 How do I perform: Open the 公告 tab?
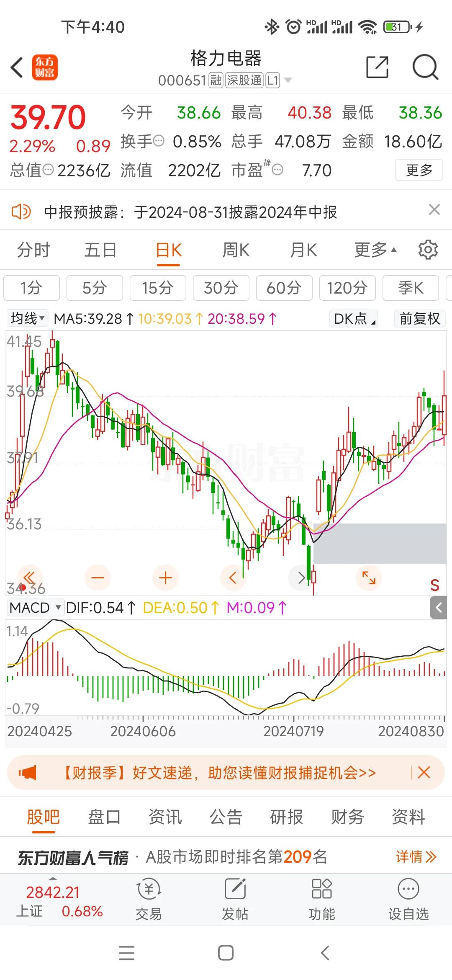pyautogui.click(x=226, y=817)
